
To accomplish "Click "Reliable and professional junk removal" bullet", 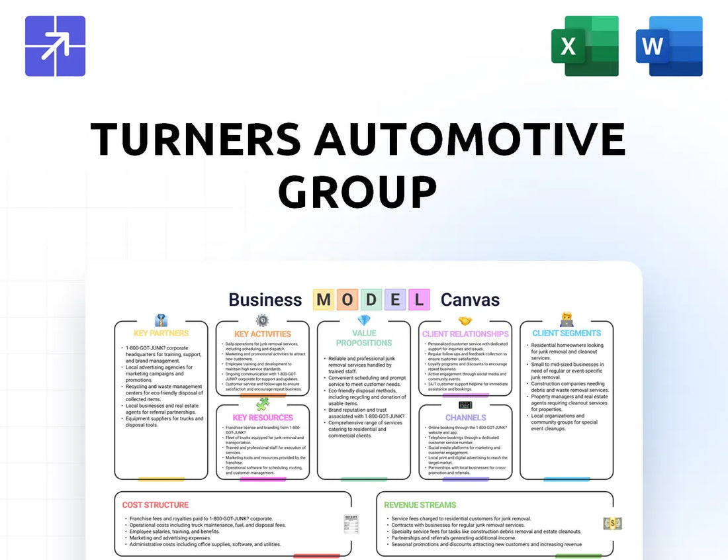I will [x=361, y=365].
